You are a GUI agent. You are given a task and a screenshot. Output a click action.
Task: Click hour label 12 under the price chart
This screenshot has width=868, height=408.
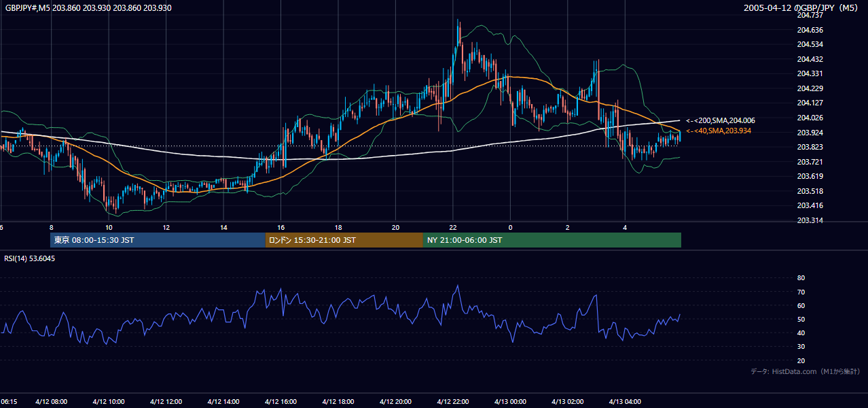pyautogui.click(x=166, y=227)
